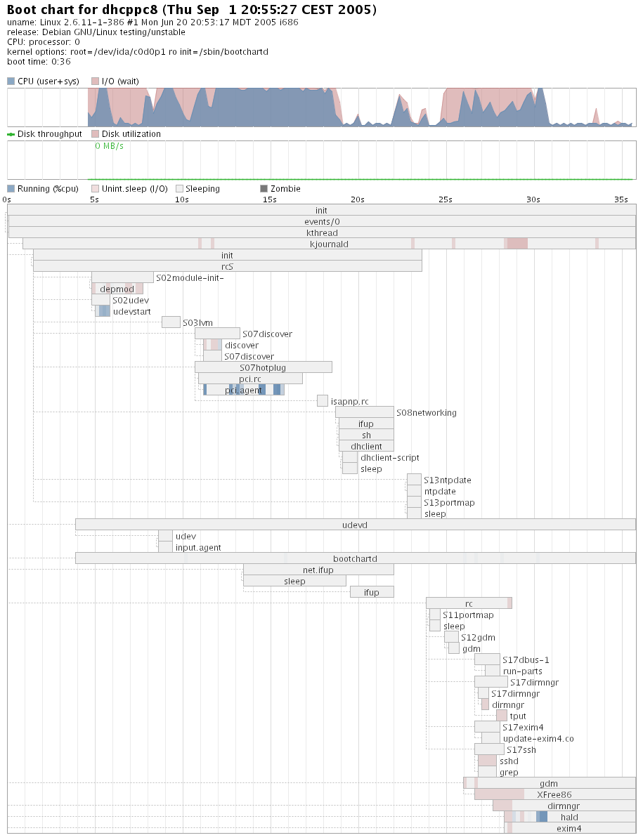
Task: Select the hald process bar
Action: click(x=569, y=817)
